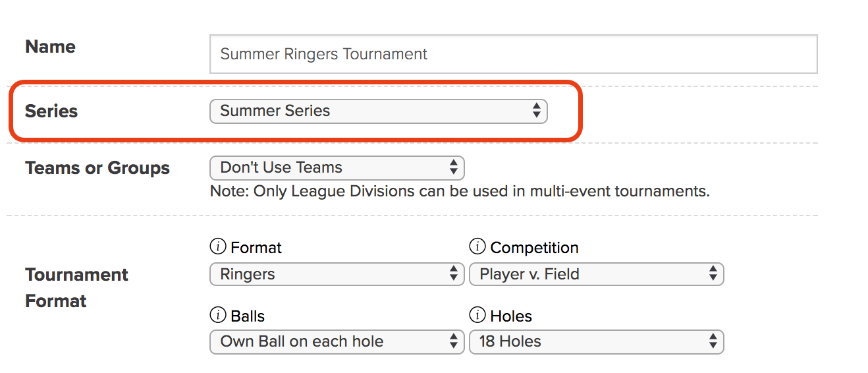Expand the Don't Use Teams dropdown
The width and height of the screenshot is (868, 373).
pyautogui.click(x=337, y=167)
